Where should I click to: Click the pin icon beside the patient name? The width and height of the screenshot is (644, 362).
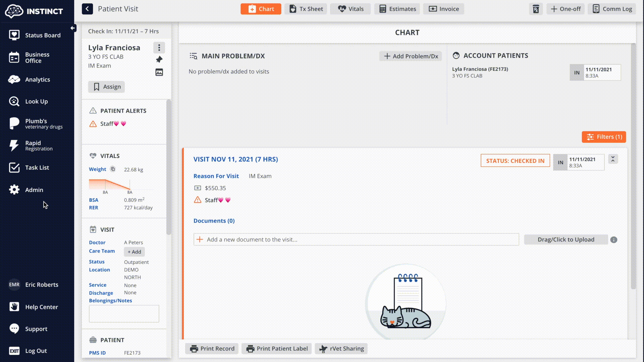click(159, 60)
